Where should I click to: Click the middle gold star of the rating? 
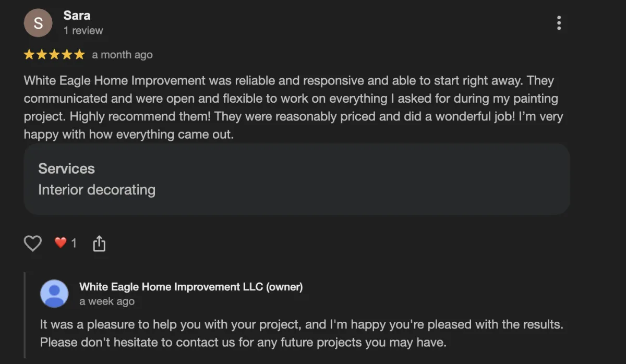coord(54,55)
